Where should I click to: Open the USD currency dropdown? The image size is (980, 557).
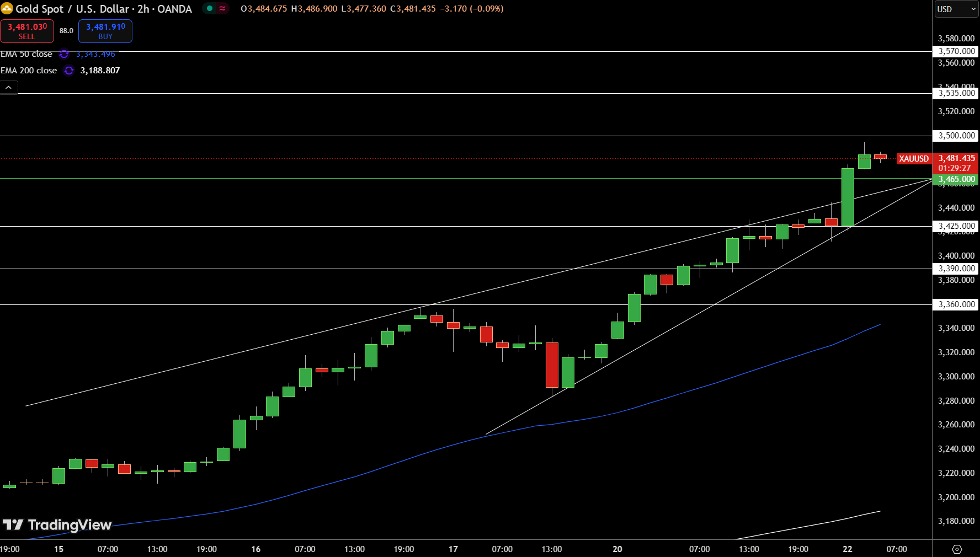click(956, 9)
